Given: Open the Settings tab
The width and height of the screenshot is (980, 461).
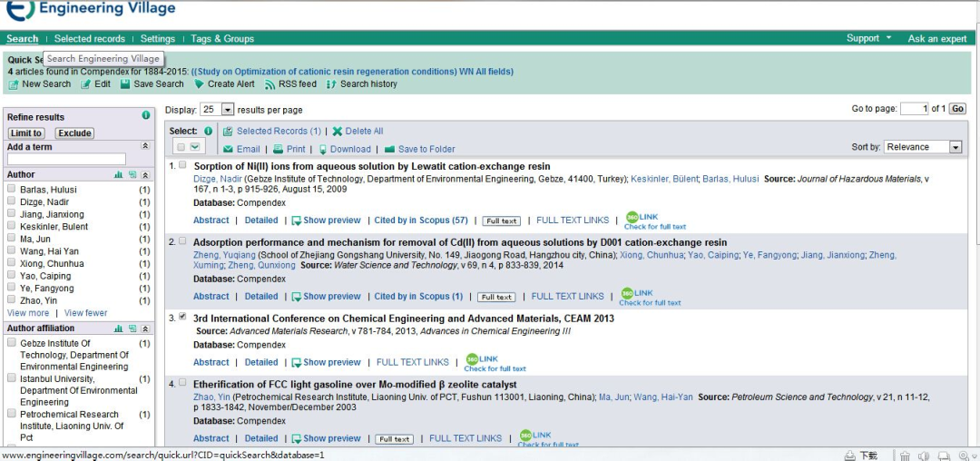Looking at the screenshot, I should (158, 39).
